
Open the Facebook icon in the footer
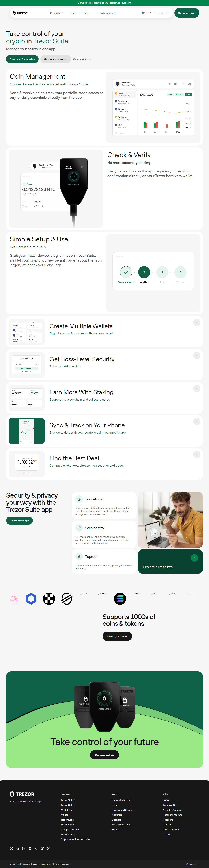[30, 848]
